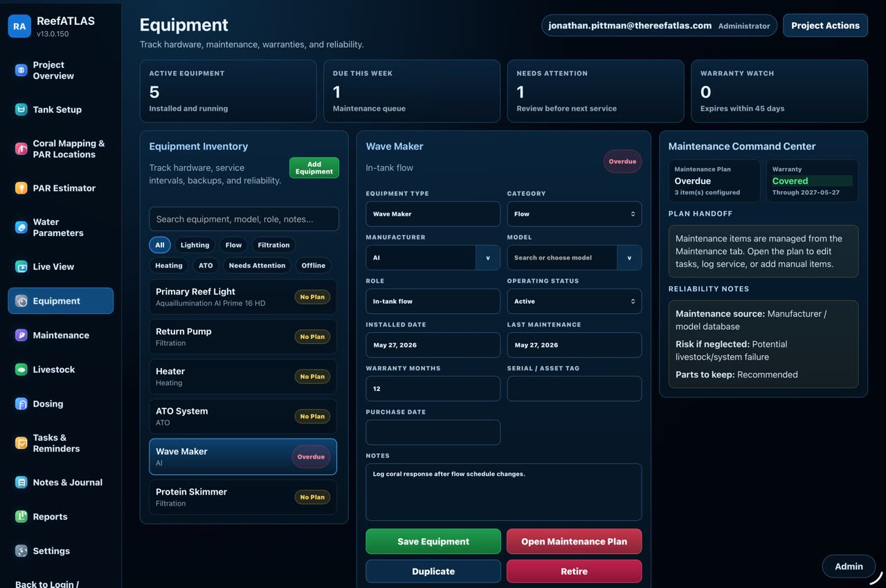Open Project Overview page
The width and height of the screenshot is (886, 588).
point(61,70)
